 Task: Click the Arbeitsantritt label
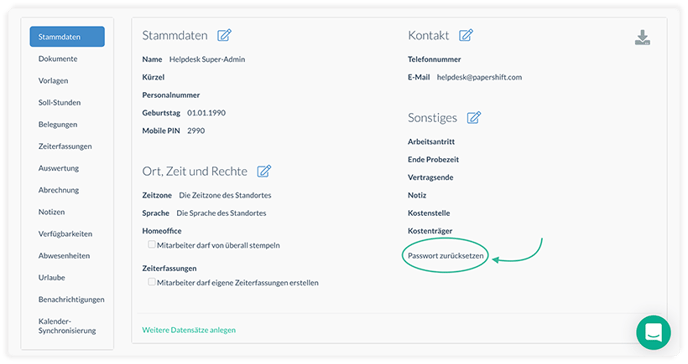431,142
